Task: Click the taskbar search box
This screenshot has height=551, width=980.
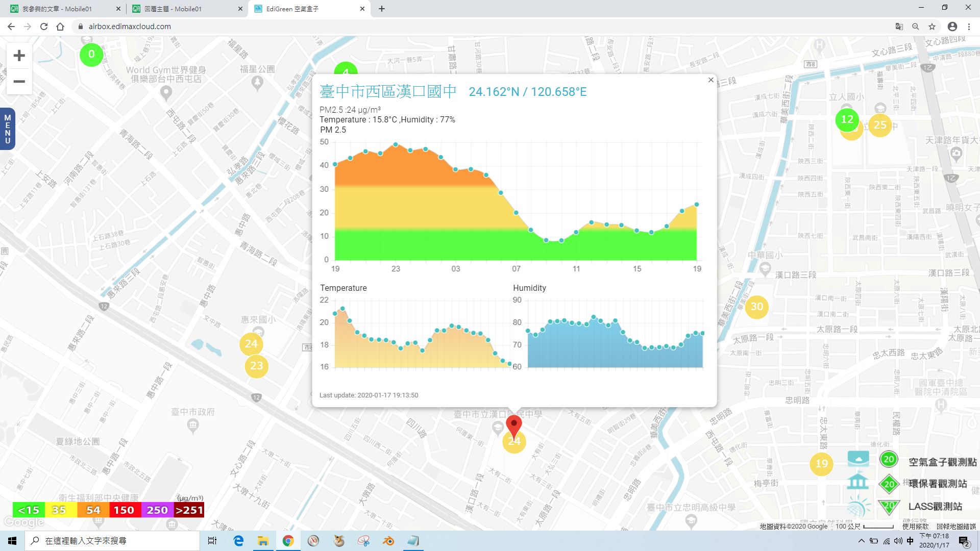Action: point(112,541)
